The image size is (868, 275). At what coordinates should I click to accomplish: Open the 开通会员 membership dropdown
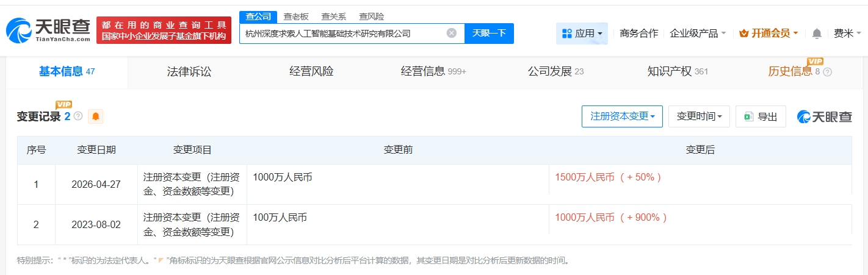click(768, 34)
